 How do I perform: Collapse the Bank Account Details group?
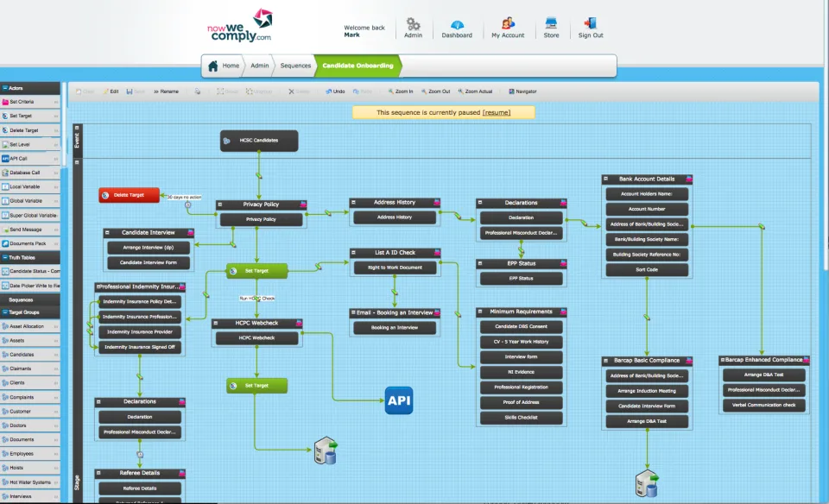point(606,180)
